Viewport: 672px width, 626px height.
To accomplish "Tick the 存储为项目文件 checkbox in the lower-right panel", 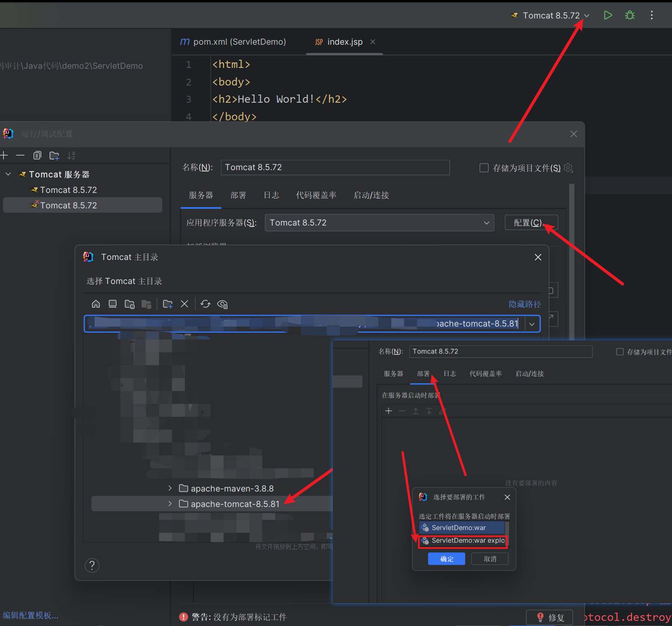I will pyautogui.click(x=620, y=352).
